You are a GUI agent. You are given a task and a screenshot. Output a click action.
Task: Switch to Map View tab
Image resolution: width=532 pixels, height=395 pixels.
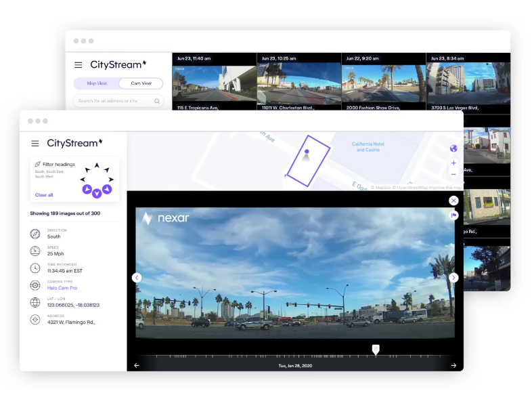click(97, 83)
